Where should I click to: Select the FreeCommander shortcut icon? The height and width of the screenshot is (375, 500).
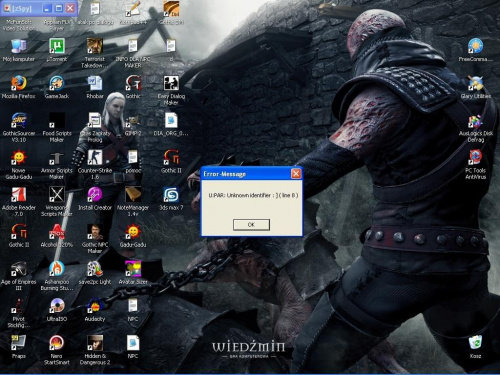pyautogui.click(x=475, y=46)
